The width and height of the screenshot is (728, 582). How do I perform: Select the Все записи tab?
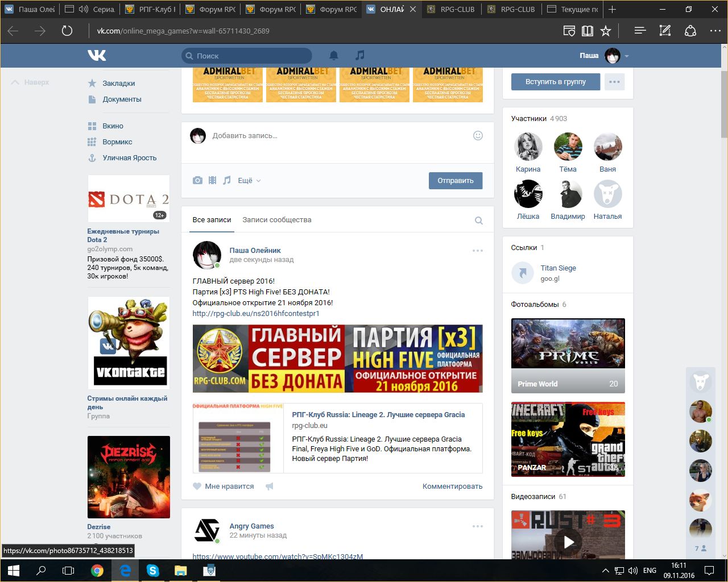[212, 220]
